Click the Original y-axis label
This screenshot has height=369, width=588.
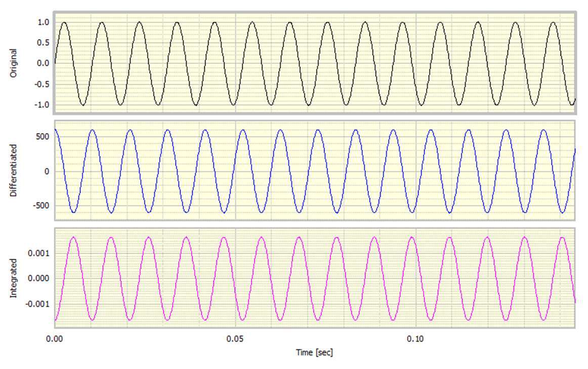coord(14,63)
